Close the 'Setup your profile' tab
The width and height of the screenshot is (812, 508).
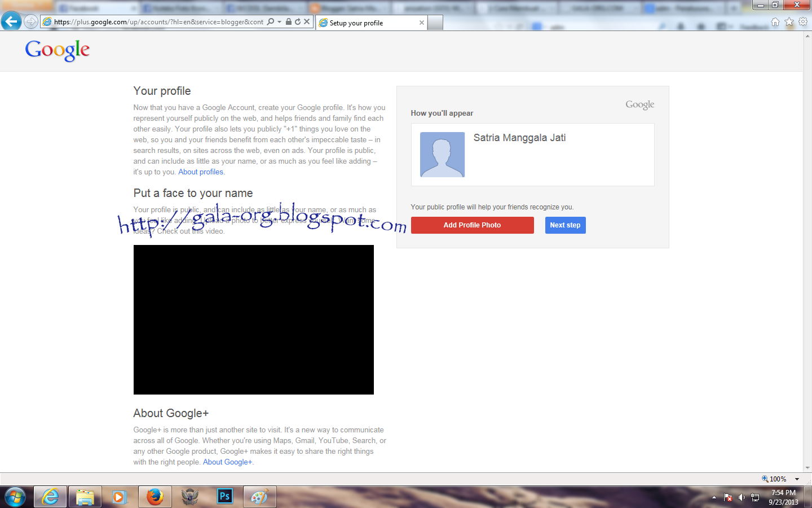pyautogui.click(x=421, y=23)
